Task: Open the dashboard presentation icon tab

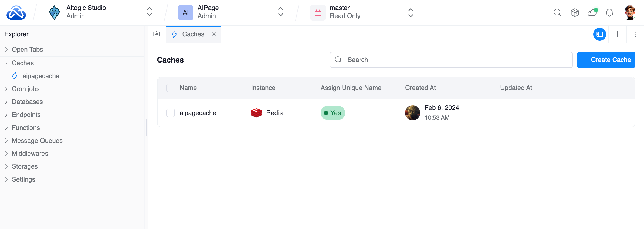Action: 157,34
